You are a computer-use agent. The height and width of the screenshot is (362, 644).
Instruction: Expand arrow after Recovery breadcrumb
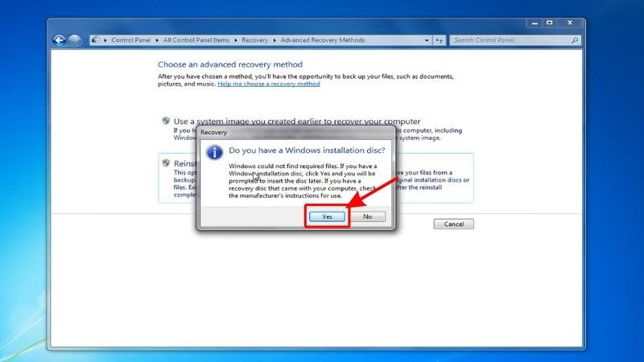click(x=275, y=40)
